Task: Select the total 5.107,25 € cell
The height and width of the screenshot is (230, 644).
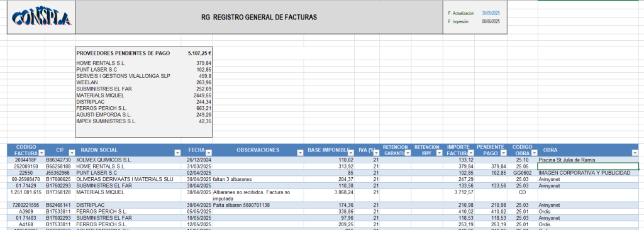Action: coord(199,53)
